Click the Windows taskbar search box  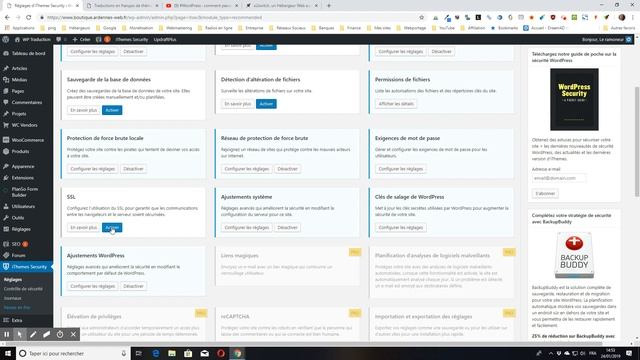[73, 353]
